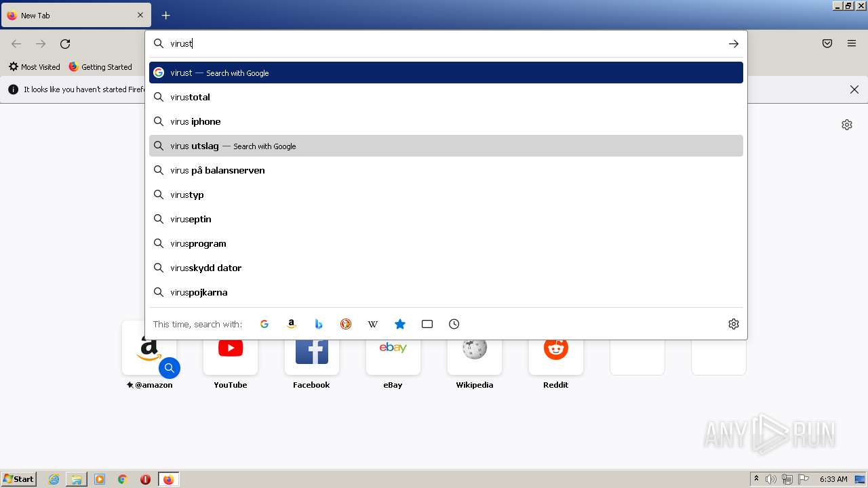Open the Windows Start menu

point(19,479)
